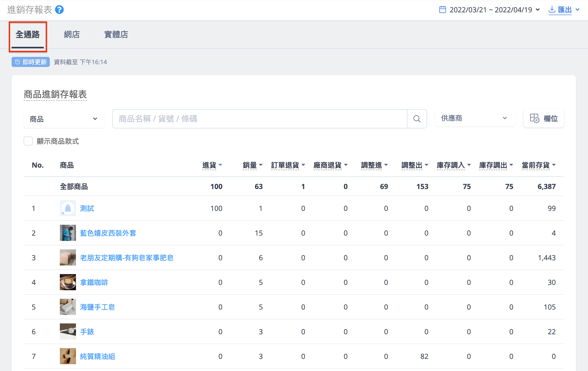The height and width of the screenshot is (371, 588).
Task: Click the 即時更新 refresh badge
Action: tap(31, 62)
